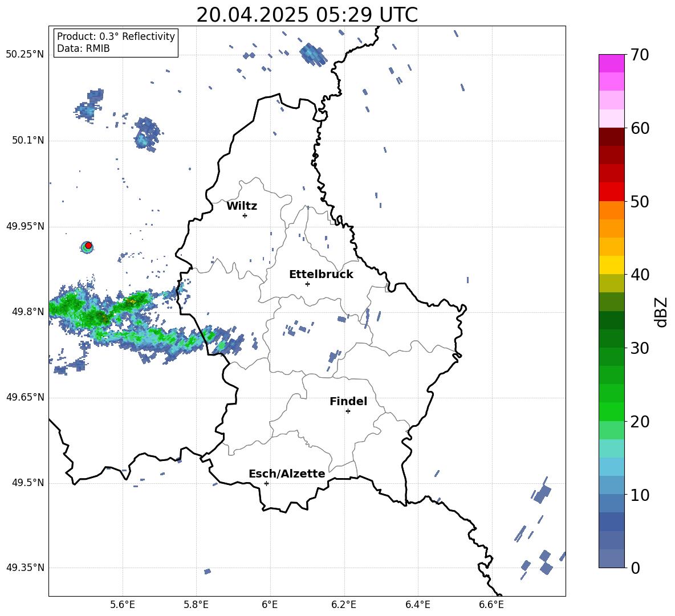Click the Findel cross marker
The image size is (675, 616).
click(x=348, y=411)
